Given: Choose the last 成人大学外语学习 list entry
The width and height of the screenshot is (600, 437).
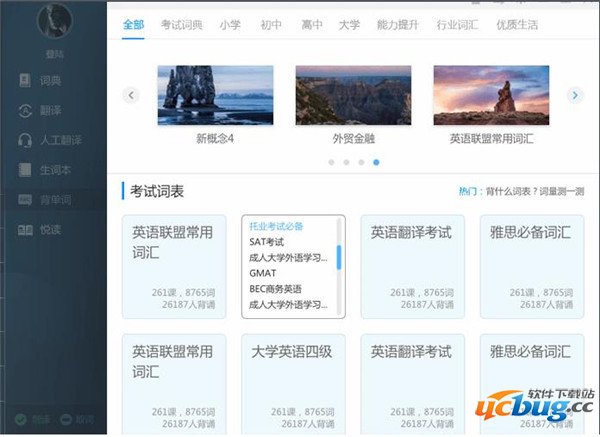Looking at the screenshot, I should coord(288,305).
